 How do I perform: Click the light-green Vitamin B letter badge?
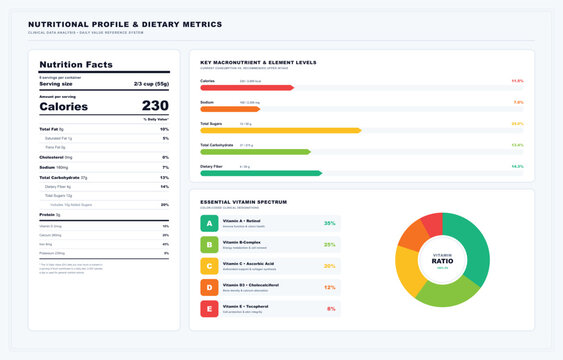pyautogui.click(x=209, y=245)
